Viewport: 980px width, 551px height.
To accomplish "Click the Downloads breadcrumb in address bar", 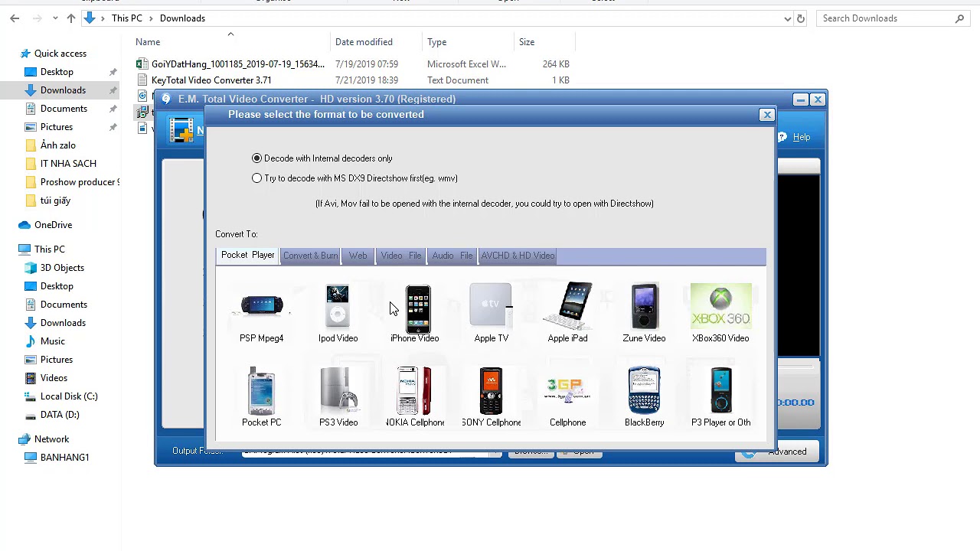I will (182, 18).
